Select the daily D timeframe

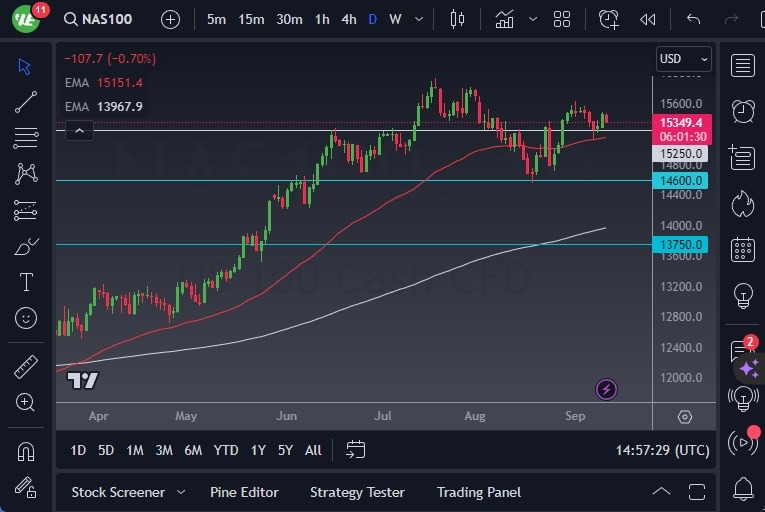pyautogui.click(x=372, y=19)
